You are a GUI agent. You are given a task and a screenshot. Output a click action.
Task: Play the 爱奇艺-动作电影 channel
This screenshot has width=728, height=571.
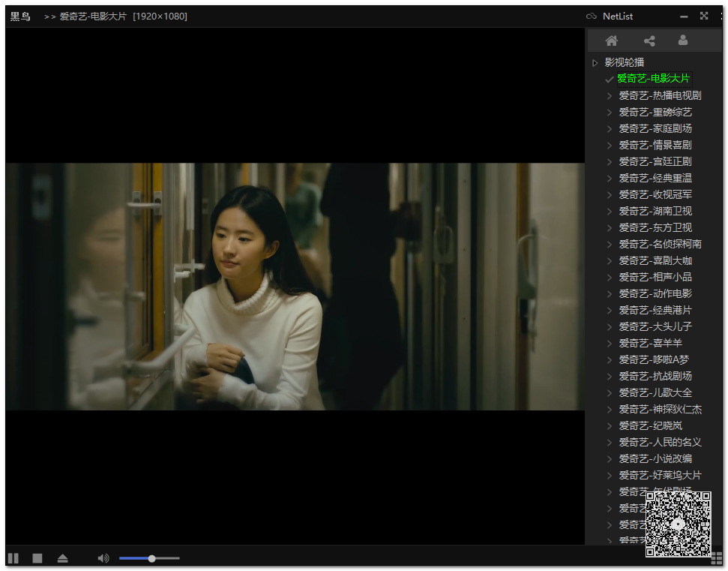(655, 293)
